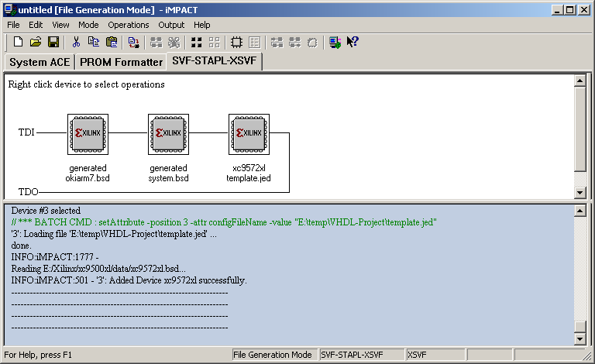Click the 'INFO:iMPACT:1777 -' log line
595x364 pixels.
tap(55, 257)
